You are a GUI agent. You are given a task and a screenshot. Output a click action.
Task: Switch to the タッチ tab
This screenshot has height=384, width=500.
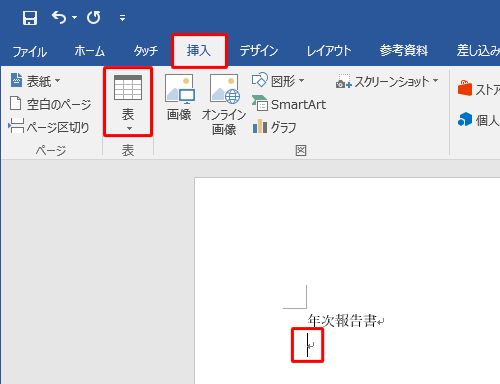146,51
